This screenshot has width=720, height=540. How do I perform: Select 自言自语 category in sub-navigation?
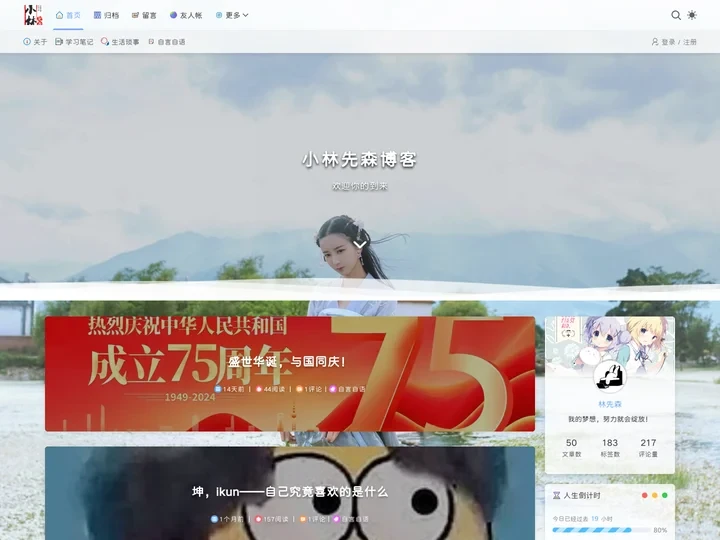click(x=167, y=42)
